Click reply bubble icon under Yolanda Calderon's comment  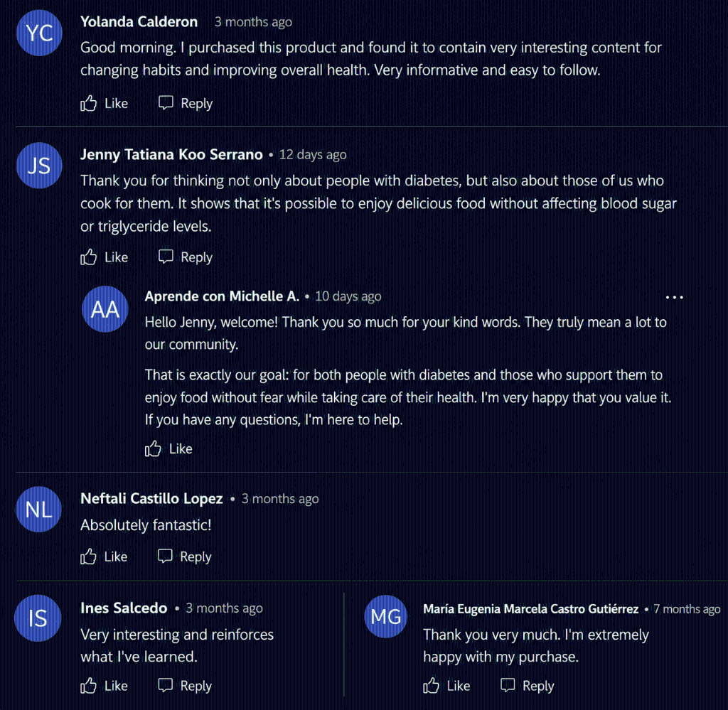point(166,102)
